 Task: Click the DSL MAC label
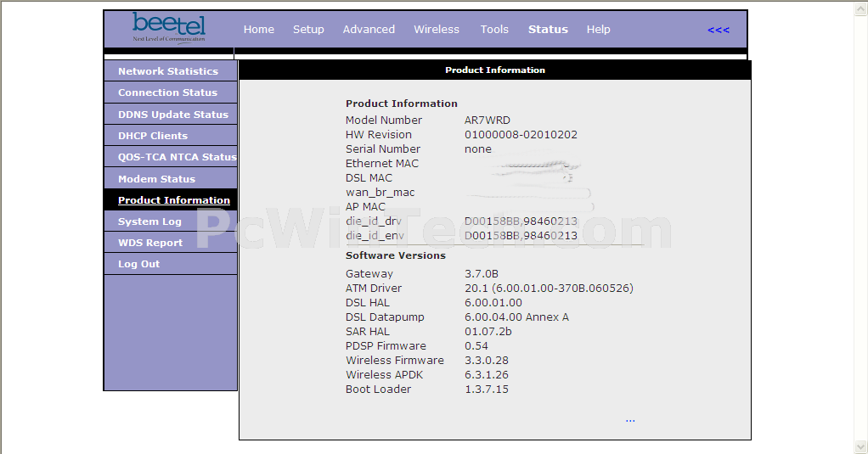click(369, 178)
